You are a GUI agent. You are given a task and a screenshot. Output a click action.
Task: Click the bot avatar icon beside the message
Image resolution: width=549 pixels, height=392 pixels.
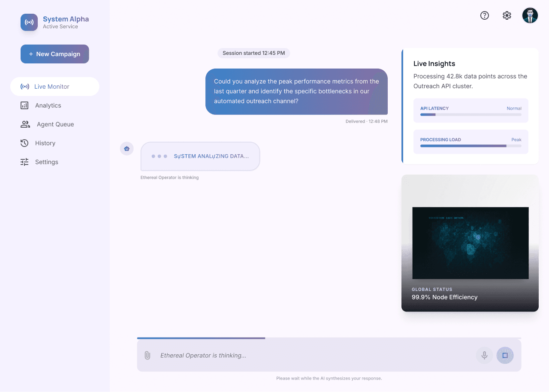tap(127, 149)
